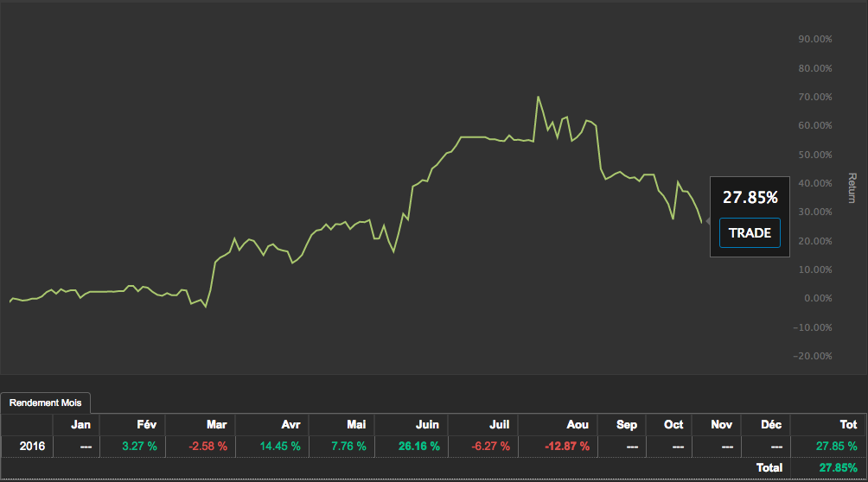Viewport: 868px width, 482px height.
Task: Select the Rendement Mois tab
Action: pos(46,403)
